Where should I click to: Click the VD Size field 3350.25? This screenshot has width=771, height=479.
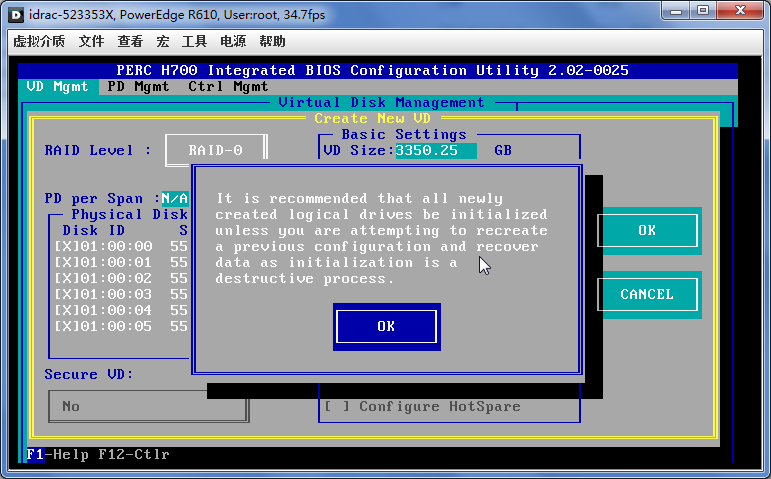coord(435,150)
